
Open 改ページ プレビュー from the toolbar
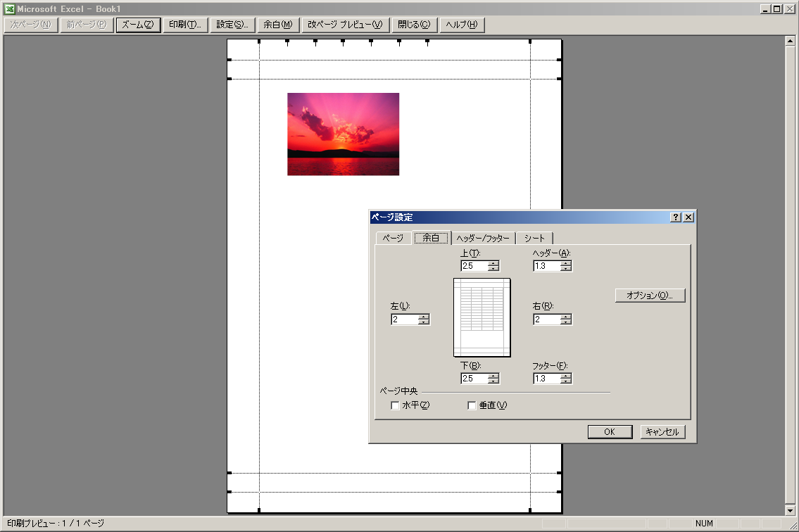345,25
